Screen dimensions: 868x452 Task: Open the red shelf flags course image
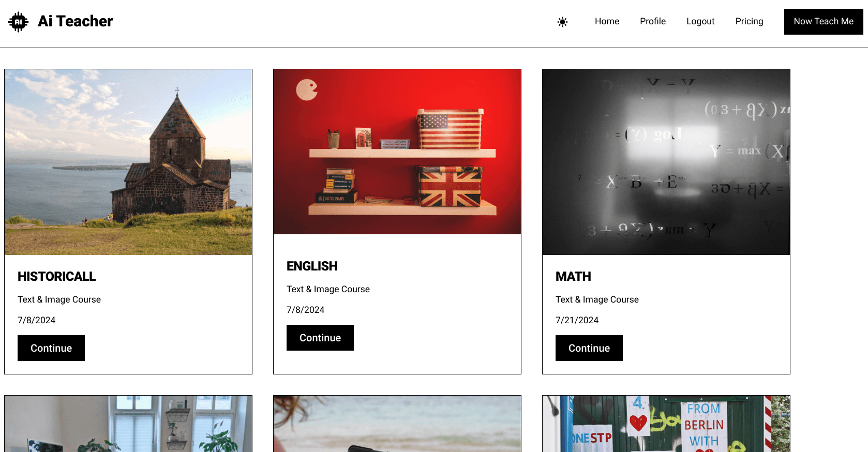point(397,152)
